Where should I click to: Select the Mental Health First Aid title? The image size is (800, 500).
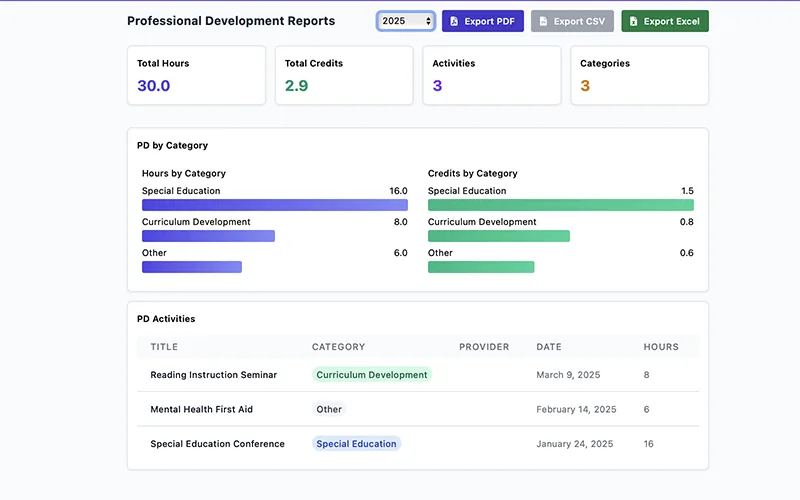coord(202,409)
